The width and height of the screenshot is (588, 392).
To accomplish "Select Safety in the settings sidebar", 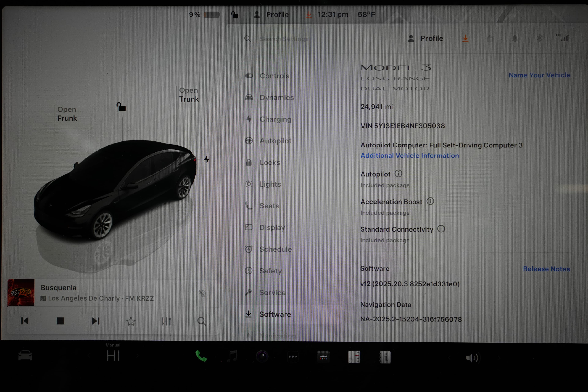I will click(x=271, y=271).
